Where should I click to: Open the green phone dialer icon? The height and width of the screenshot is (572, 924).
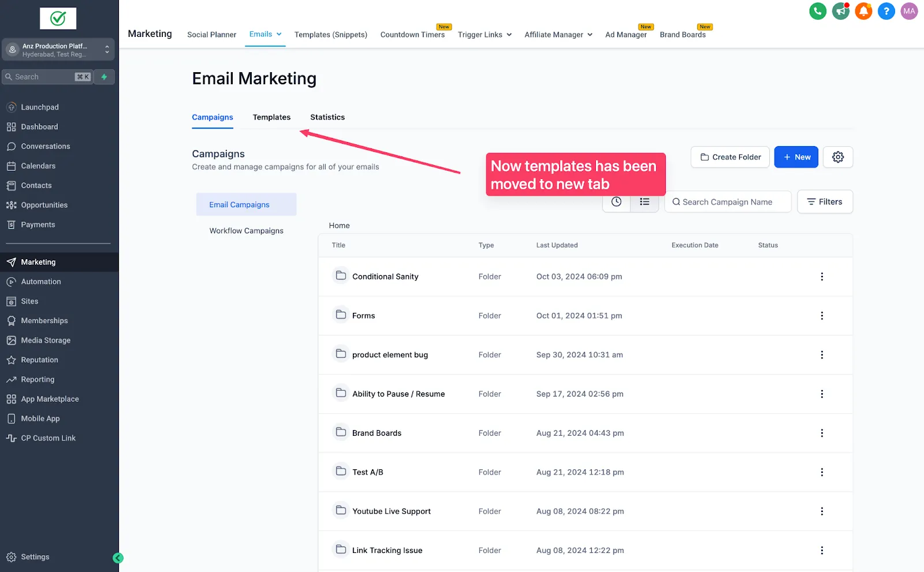pyautogui.click(x=818, y=11)
